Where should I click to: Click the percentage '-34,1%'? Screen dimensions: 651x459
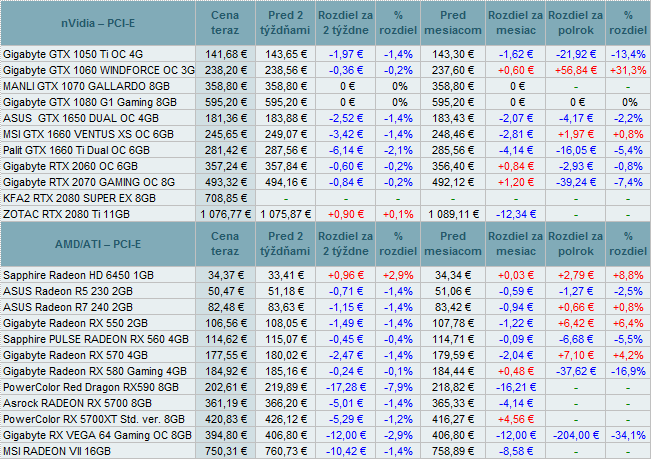pyautogui.click(x=628, y=435)
